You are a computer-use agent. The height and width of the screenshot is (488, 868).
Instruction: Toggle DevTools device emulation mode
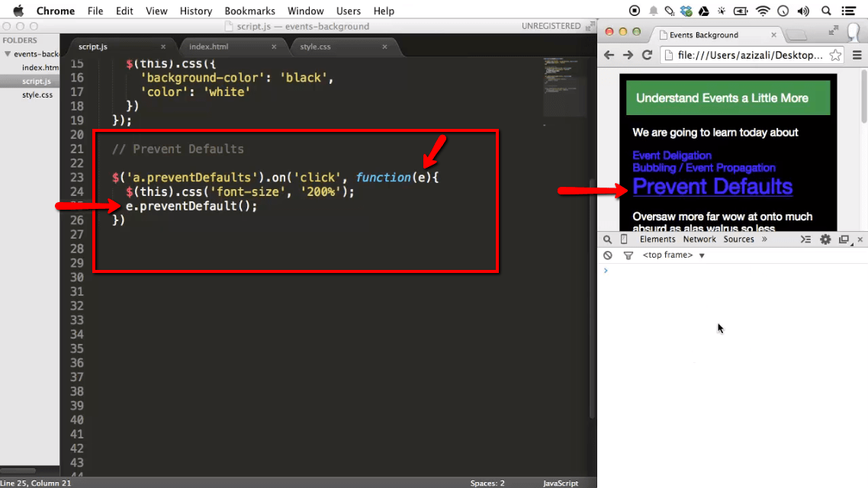point(624,239)
